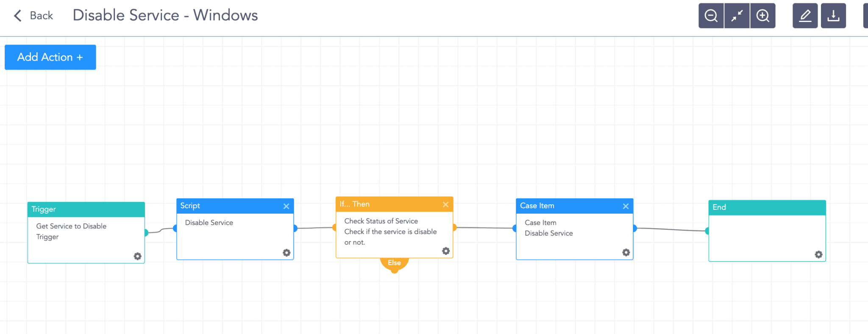The width and height of the screenshot is (868, 334).
Task: Go Back to previous page
Action: (34, 16)
